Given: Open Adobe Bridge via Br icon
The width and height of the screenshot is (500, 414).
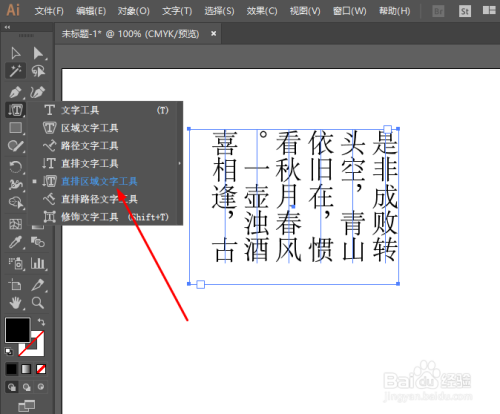Looking at the screenshot, I should 438,12.
